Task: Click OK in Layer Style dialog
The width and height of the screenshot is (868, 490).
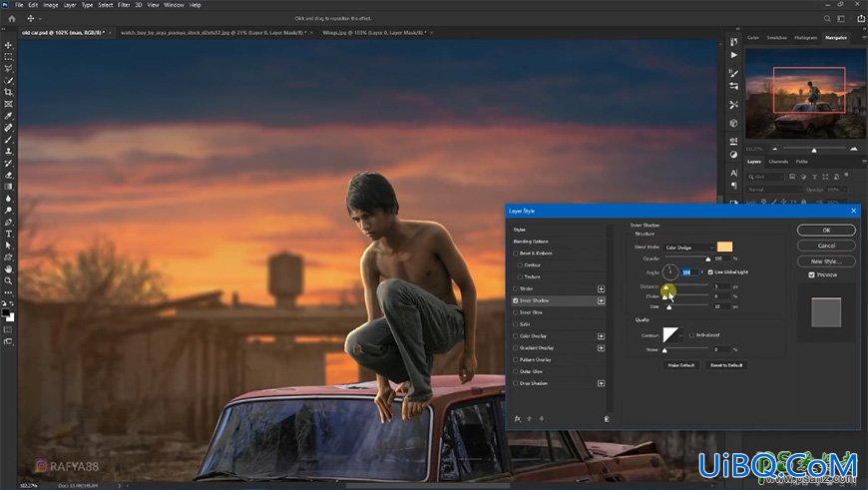Action: pos(826,230)
